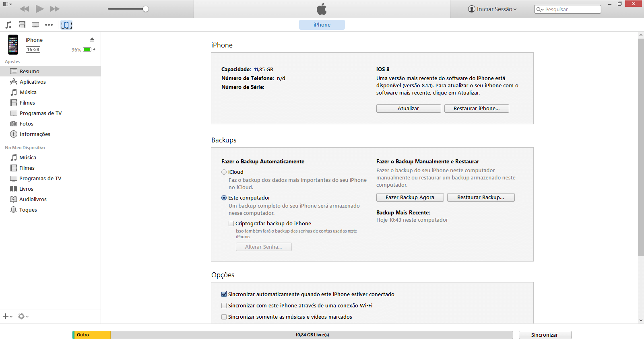The width and height of the screenshot is (644, 346).
Task: Enable sync only marked songs checkbox
Action: pos(224,317)
